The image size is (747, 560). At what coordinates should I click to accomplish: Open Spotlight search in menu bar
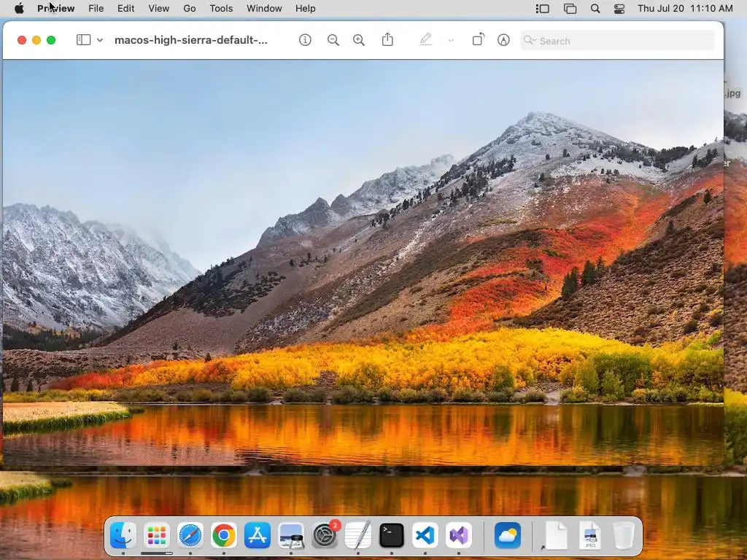click(x=595, y=9)
